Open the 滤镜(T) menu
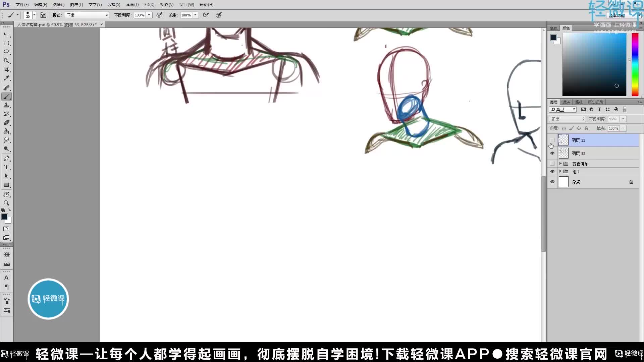Image resolution: width=644 pixels, height=362 pixels. tap(132, 5)
